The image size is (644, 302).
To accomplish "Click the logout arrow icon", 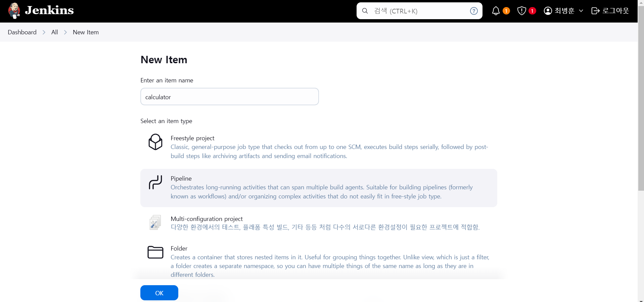I will click(x=595, y=11).
